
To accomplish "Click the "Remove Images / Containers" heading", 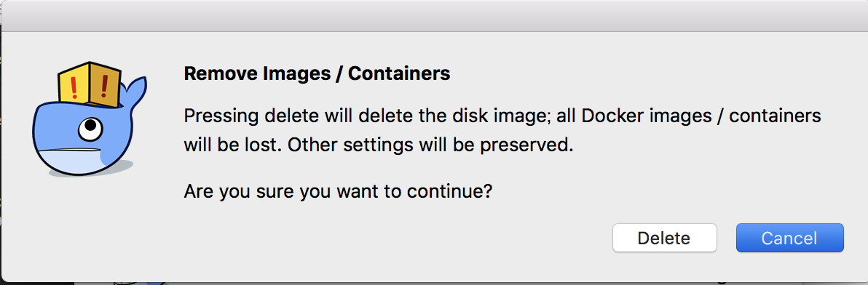I will pyautogui.click(x=317, y=73).
